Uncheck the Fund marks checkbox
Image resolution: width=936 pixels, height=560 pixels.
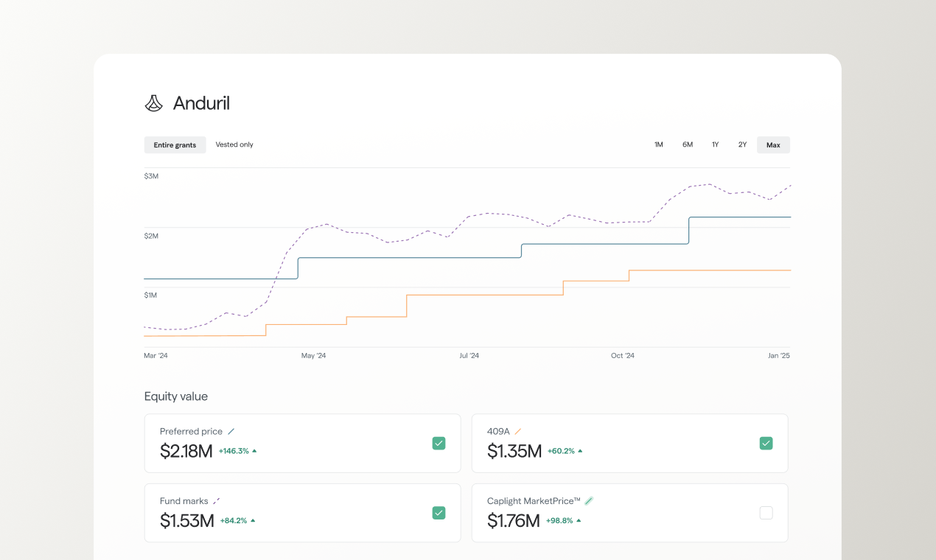tap(439, 513)
